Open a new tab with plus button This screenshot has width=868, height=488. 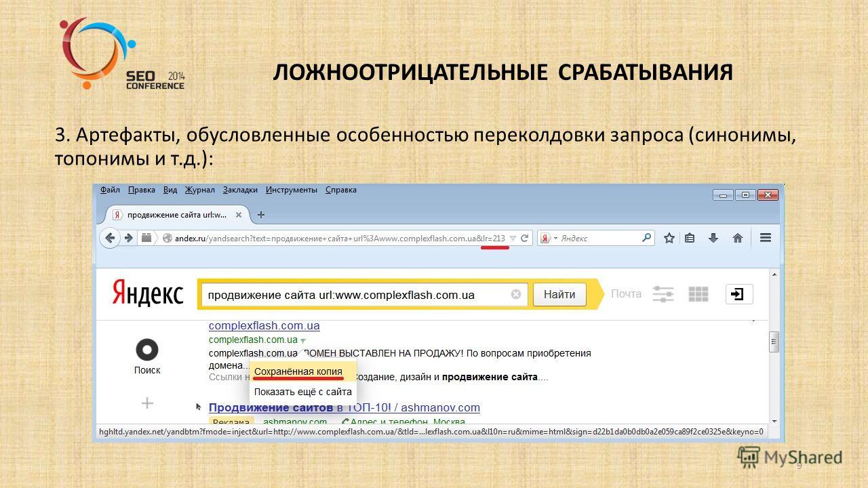tap(261, 214)
